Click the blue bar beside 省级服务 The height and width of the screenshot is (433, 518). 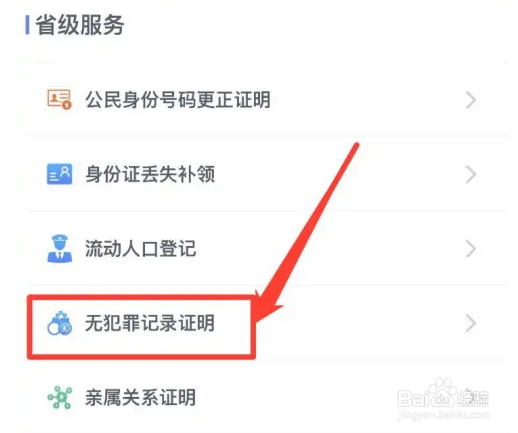[27, 25]
